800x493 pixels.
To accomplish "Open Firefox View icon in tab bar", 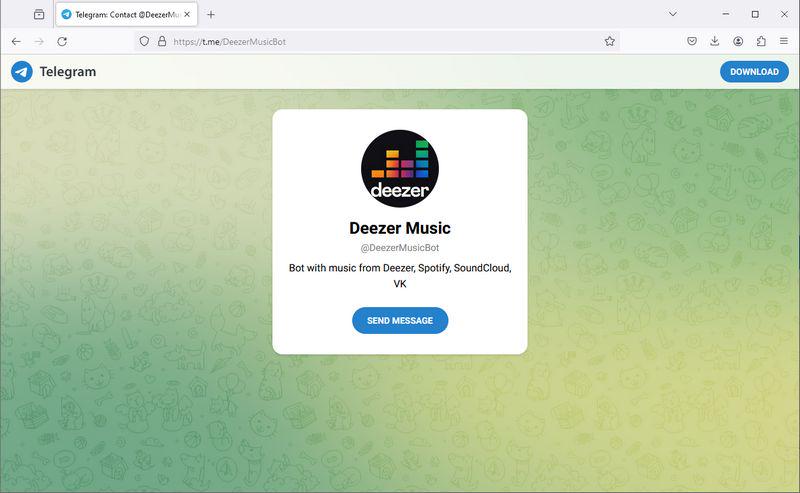I will tap(39, 14).
